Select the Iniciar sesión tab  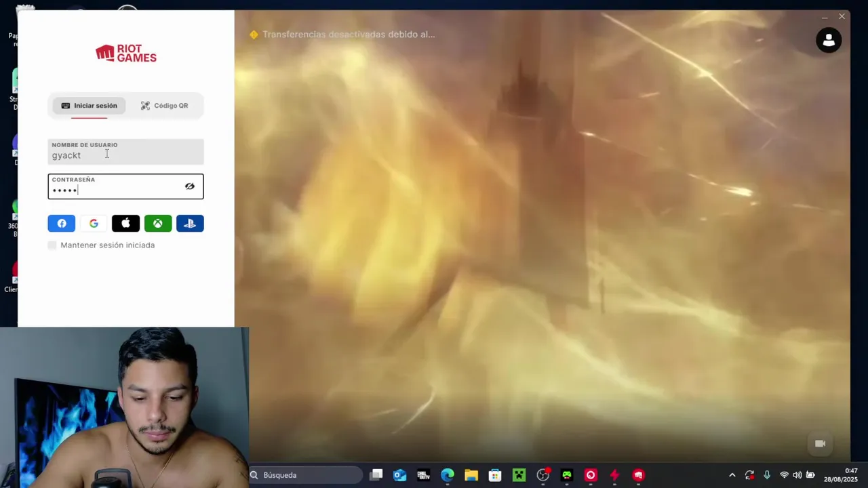[x=89, y=106]
